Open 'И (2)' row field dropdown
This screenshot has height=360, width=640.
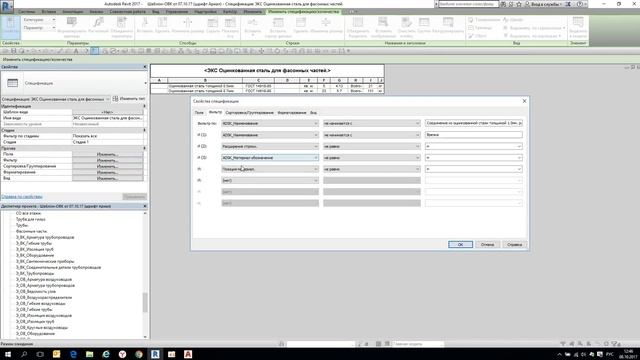pyautogui.click(x=270, y=146)
